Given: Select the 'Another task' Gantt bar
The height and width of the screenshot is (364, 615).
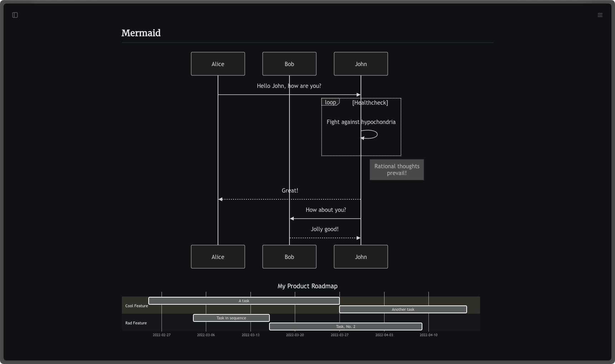Looking at the screenshot, I should 403,309.
